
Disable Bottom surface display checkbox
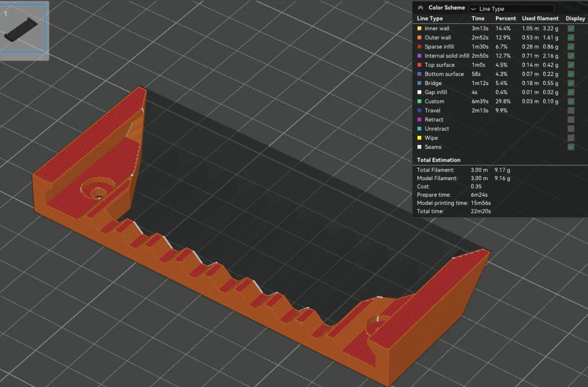571,74
